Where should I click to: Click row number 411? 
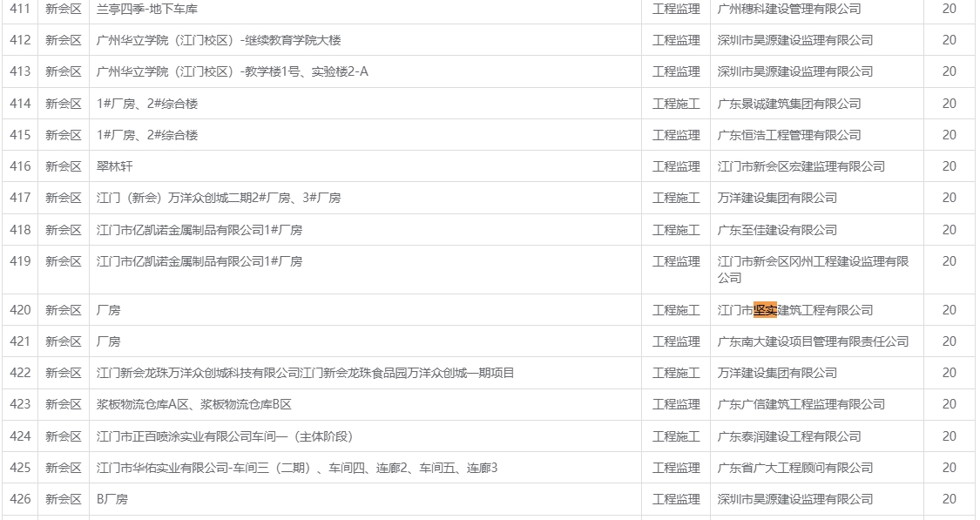[x=20, y=9]
